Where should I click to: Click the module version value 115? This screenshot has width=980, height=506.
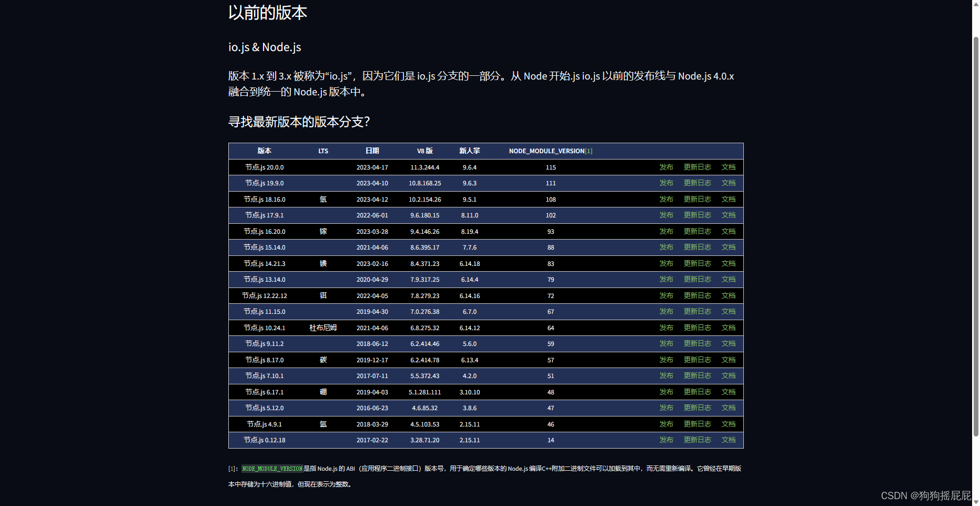551,167
